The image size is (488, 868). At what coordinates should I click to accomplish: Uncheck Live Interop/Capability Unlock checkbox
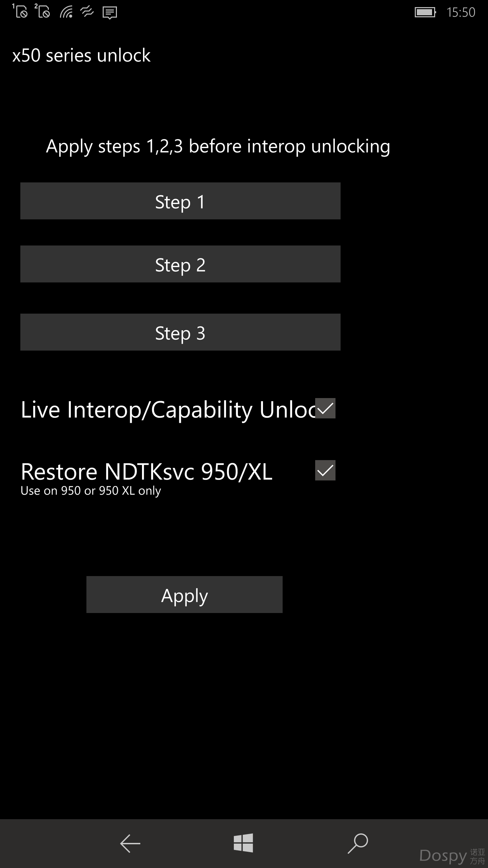325,408
